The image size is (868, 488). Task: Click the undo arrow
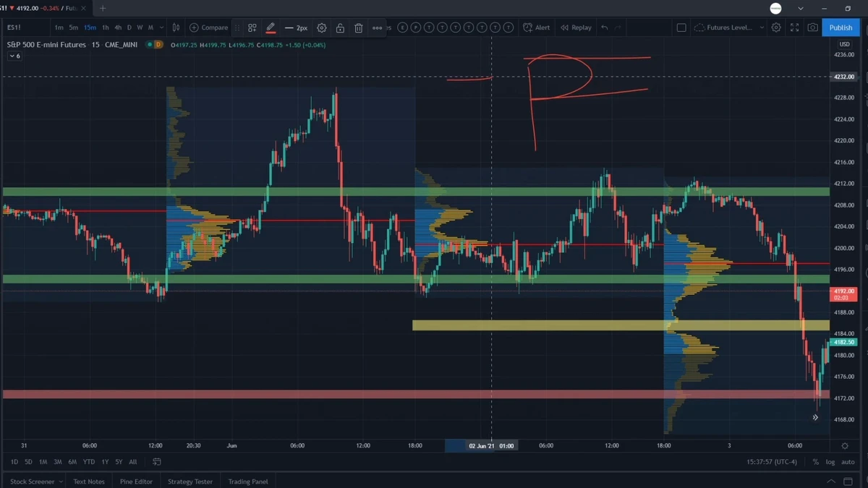(605, 27)
